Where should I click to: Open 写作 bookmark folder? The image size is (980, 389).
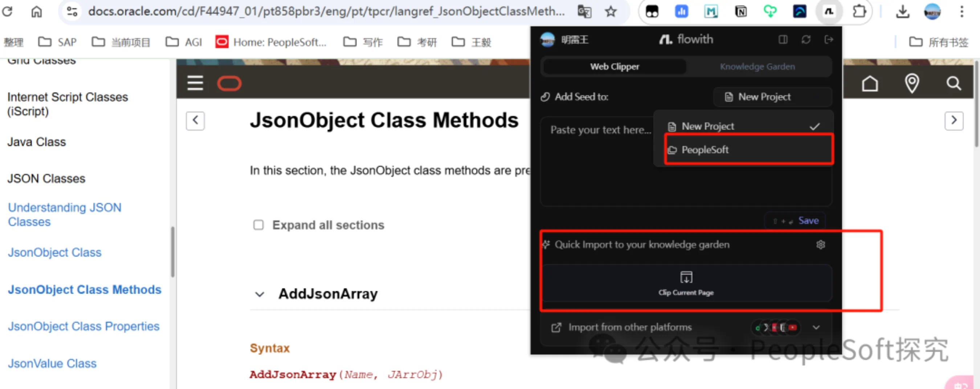[x=363, y=42]
